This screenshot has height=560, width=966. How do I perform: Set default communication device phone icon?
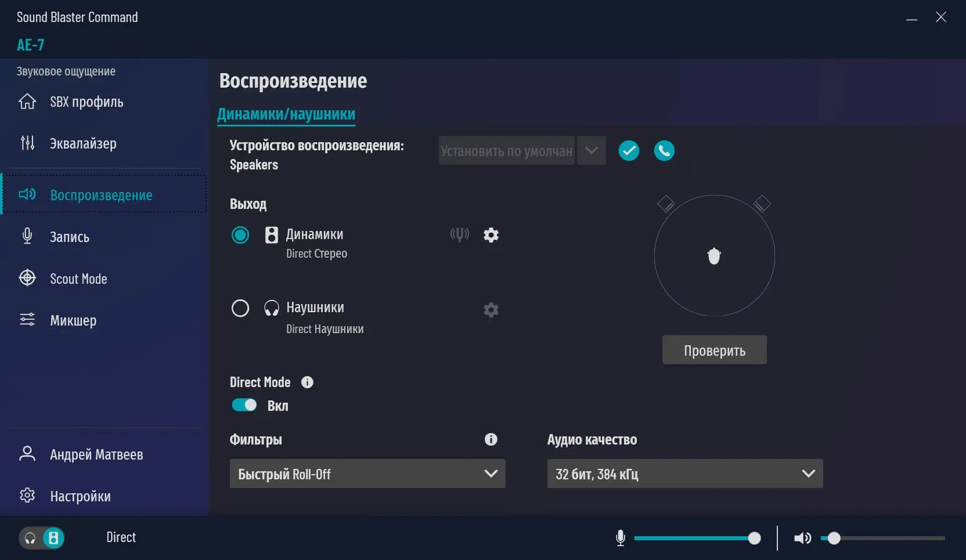[x=664, y=151]
